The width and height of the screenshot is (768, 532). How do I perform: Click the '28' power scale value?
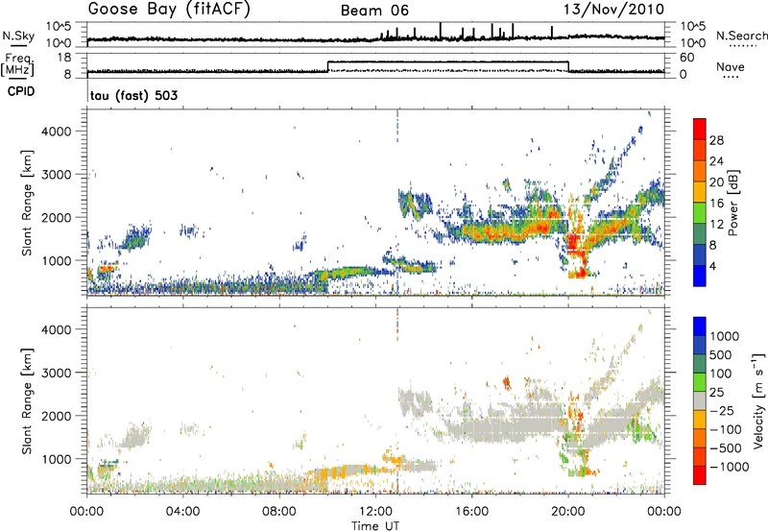716,140
